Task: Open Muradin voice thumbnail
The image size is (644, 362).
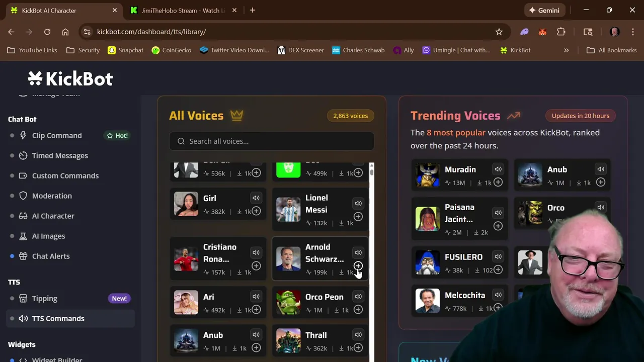Action: point(428,175)
